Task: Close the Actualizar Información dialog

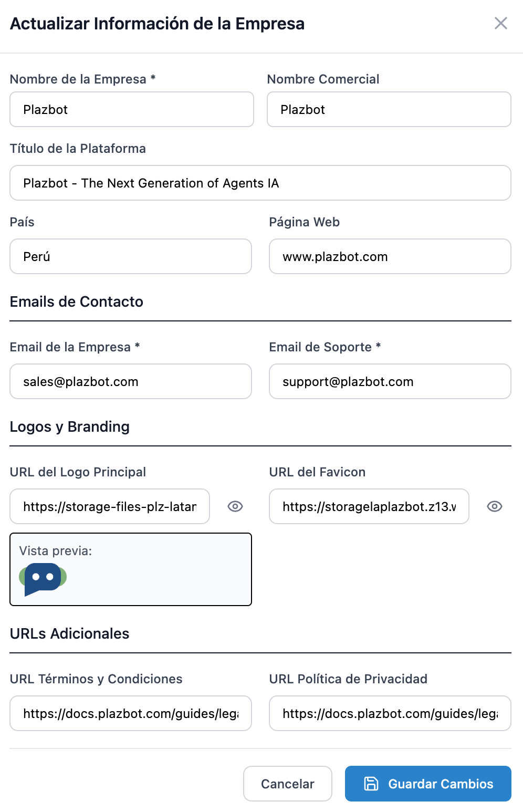Action: pos(501,23)
